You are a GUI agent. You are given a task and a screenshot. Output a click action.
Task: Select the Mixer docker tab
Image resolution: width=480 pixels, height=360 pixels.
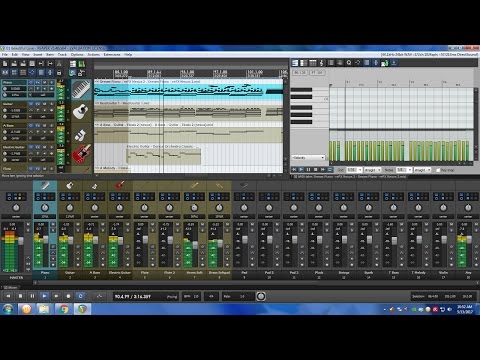coord(10,287)
